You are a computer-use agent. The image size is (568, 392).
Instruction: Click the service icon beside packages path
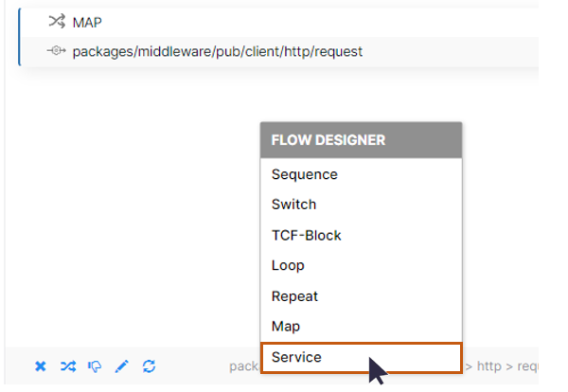(56, 51)
